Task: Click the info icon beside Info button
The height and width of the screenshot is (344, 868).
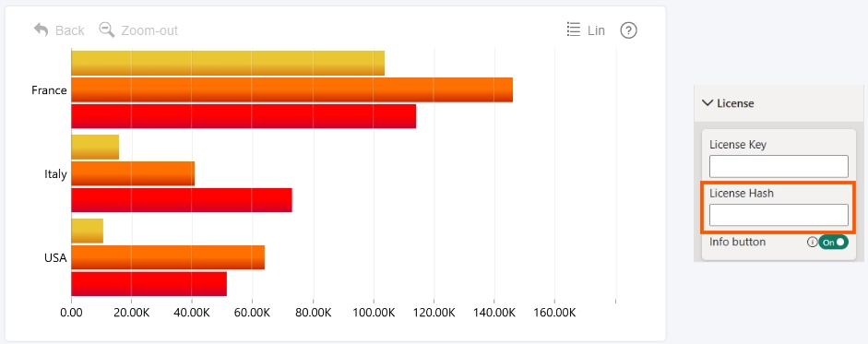Action: [812, 242]
